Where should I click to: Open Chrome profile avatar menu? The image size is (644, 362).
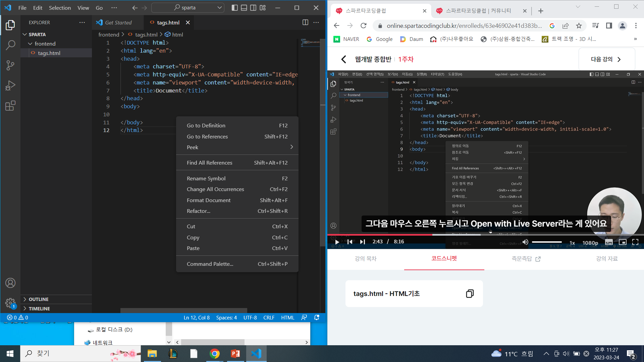[x=623, y=26]
